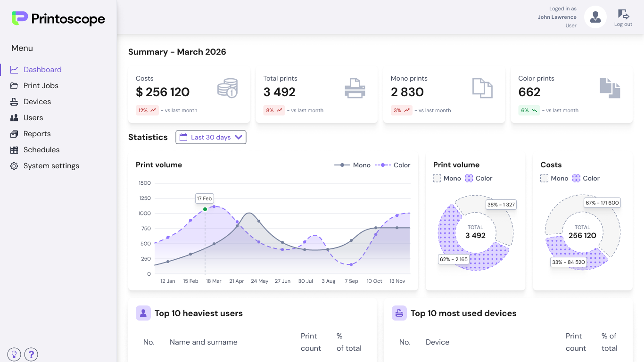Click the printer icon in Total prints card
This screenshot has width=644, height=362.
(355, 88)
